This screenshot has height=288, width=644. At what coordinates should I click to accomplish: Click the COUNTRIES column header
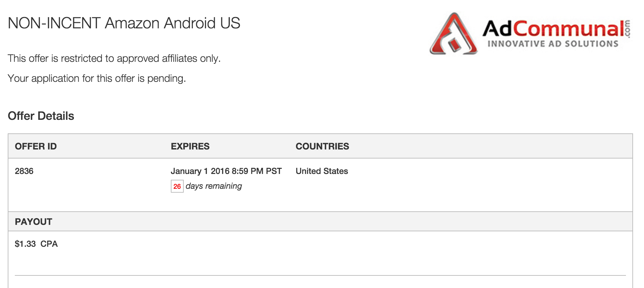pyautogui.click(x=322, y=146)
